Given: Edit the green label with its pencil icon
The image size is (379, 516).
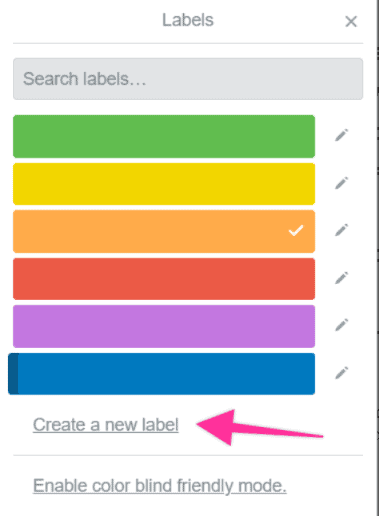Looking at the screenshot, I should coord(342,135).
